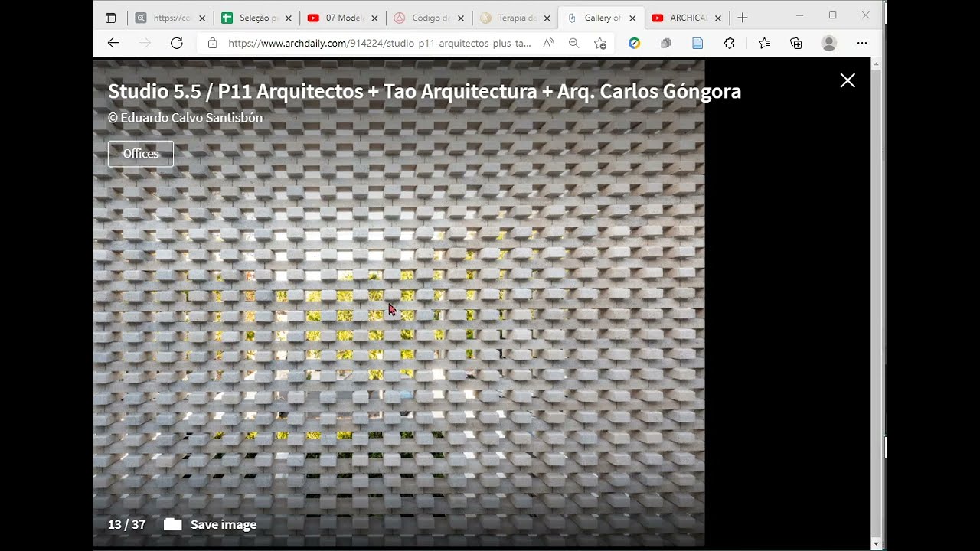Close the '07 Model' tab
The image size is (980, 551).
coord(374,18)
